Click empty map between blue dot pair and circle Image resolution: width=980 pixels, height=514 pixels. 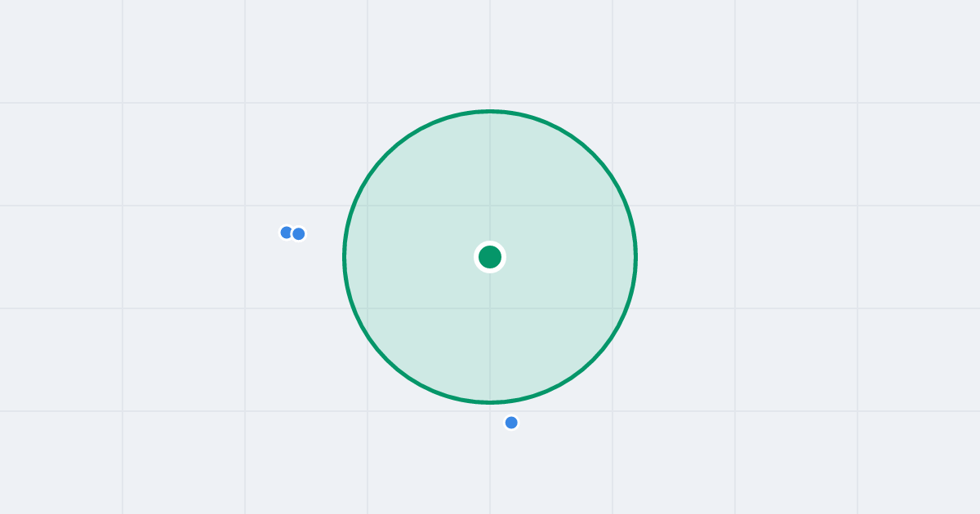pyautogui.click(x=324, y=243)
